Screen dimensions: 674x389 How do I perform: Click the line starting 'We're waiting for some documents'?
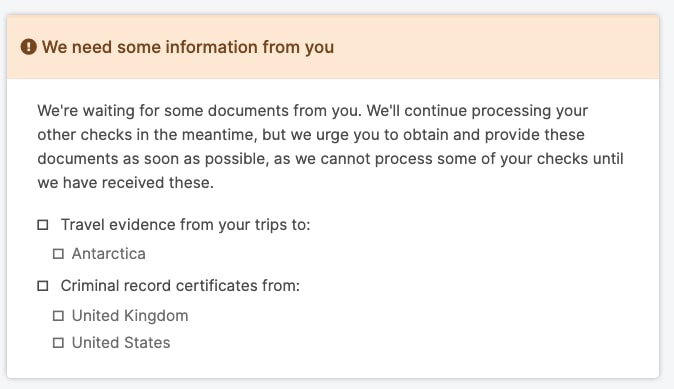tap(312, 111)
